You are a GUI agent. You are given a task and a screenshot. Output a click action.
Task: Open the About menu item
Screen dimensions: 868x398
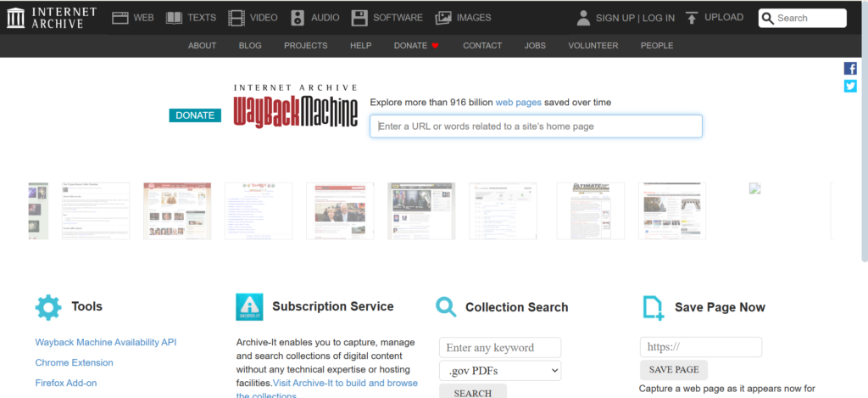[202, 46]
